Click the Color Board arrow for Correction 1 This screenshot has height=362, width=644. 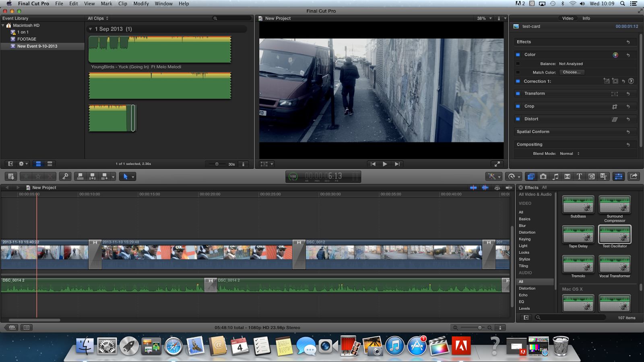(x=631, y=81)
